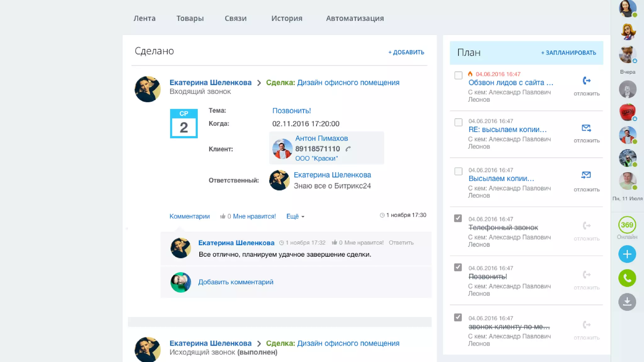Open Антон Пимахов client link

(x=321, y=138)
